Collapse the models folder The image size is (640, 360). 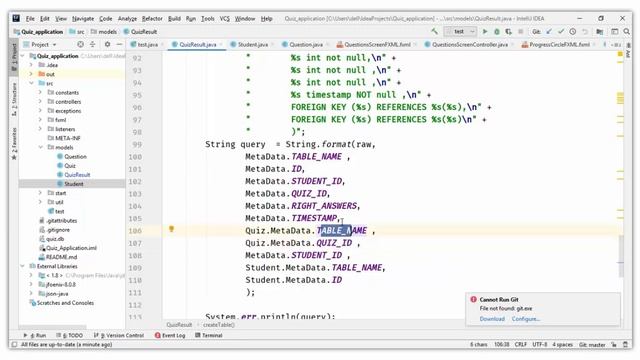coord(40,147)
